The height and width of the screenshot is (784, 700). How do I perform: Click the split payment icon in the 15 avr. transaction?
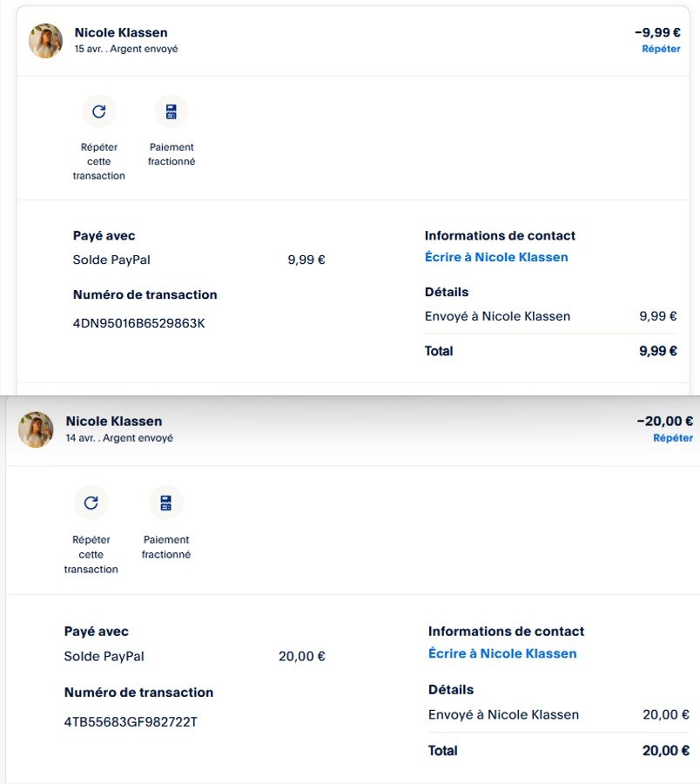(172, 112)
